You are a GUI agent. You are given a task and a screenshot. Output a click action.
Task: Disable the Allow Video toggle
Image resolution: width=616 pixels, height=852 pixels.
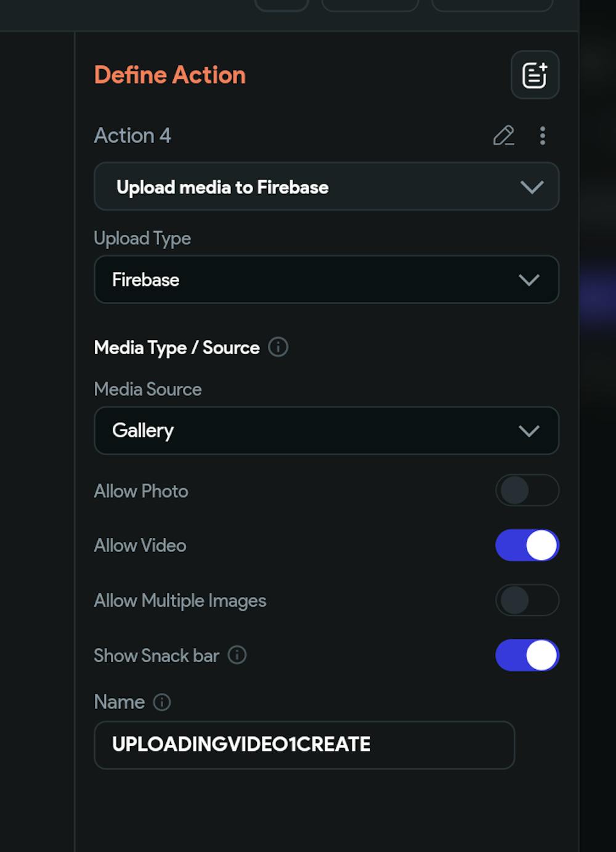[527, 546]
